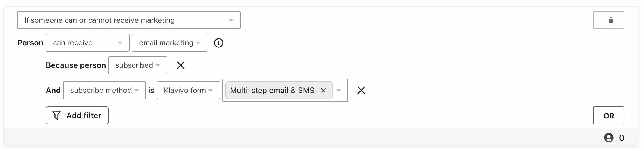Click the "Person" label
The image size is (644, 151).
[x=30, y=43]
